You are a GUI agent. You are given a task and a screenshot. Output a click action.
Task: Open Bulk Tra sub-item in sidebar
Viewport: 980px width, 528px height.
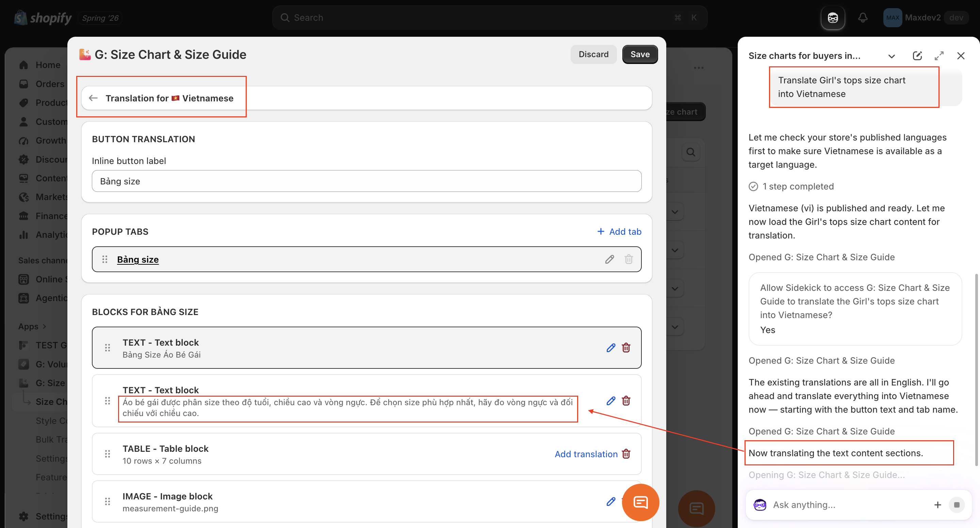click(x=51, y=439)
